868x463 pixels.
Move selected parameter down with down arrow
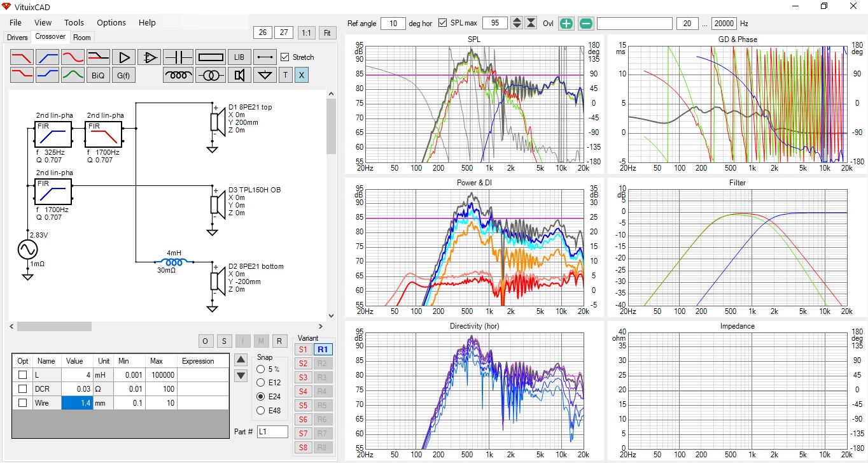click(241, 376)
